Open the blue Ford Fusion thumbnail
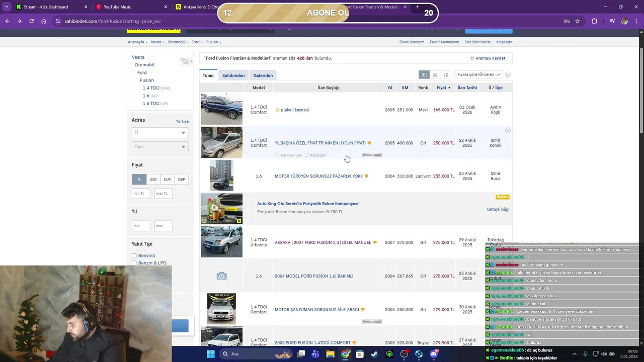 221,109
